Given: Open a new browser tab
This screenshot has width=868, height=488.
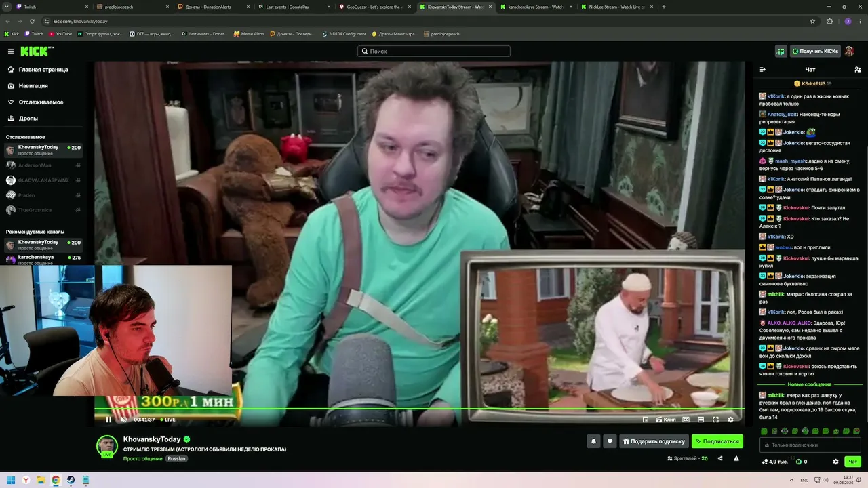Looking at the screenshot, I should coord(663,7).
